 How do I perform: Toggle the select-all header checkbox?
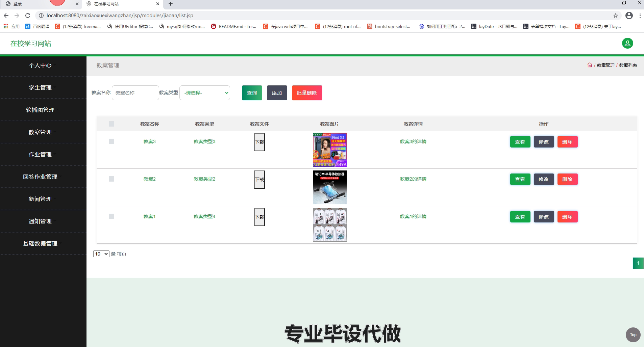pos(112,124)
